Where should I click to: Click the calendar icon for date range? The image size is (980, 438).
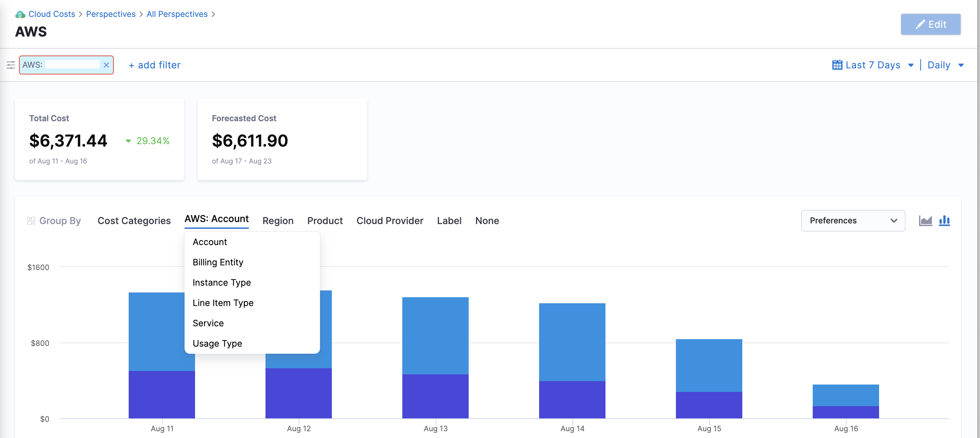837,65
